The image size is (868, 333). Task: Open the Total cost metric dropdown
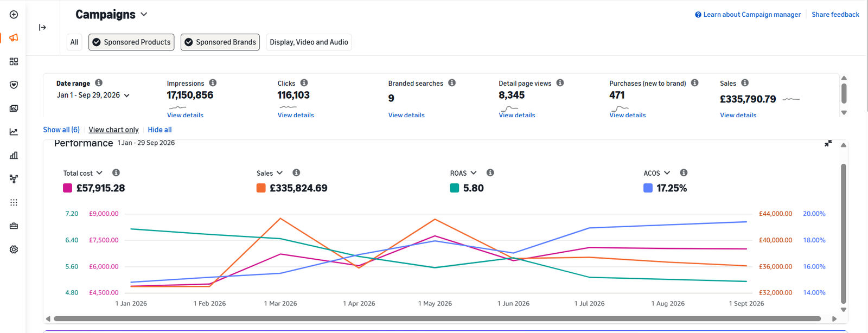[x=83, y=173]
